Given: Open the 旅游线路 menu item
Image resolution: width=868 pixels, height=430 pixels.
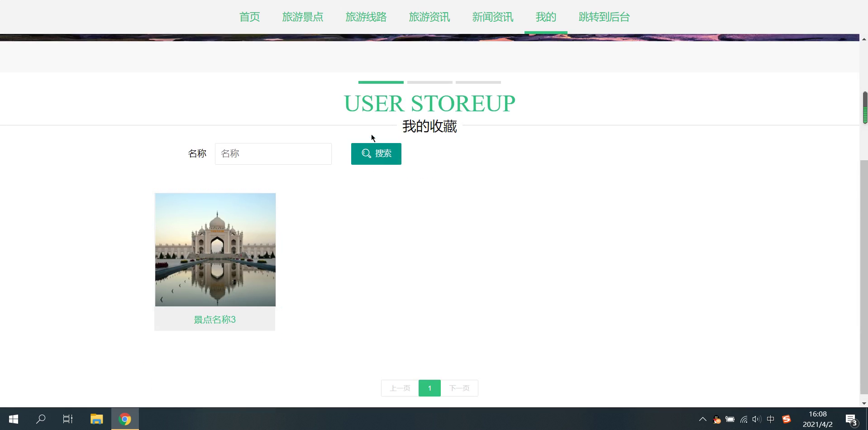Looking at the screenshot, I should [x=366, y=17].
